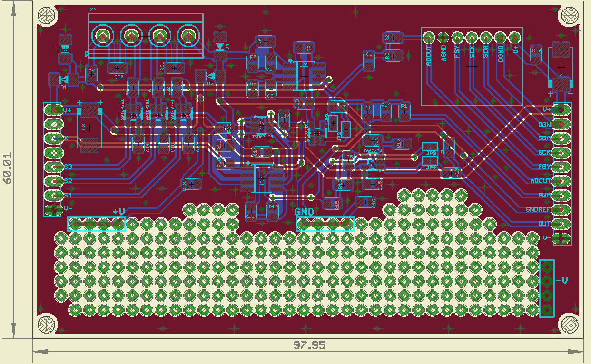Select the IC1 chip footprint

[303, 75]
